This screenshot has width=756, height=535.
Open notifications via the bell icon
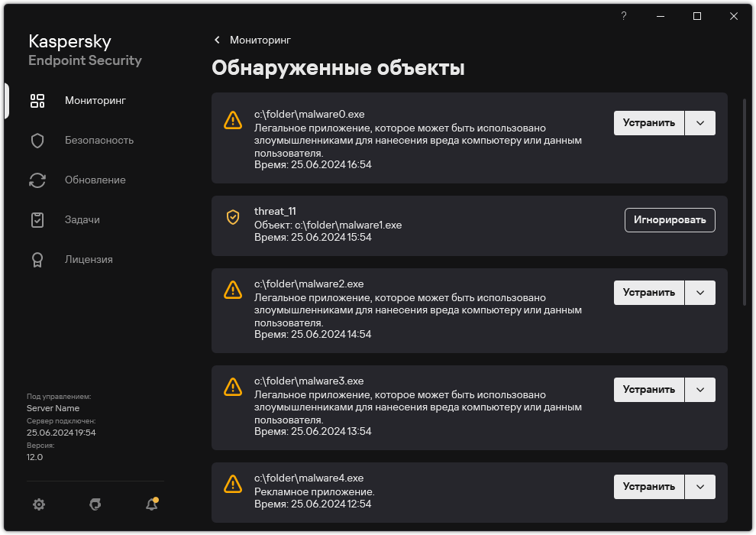click(x=151, y=504)
